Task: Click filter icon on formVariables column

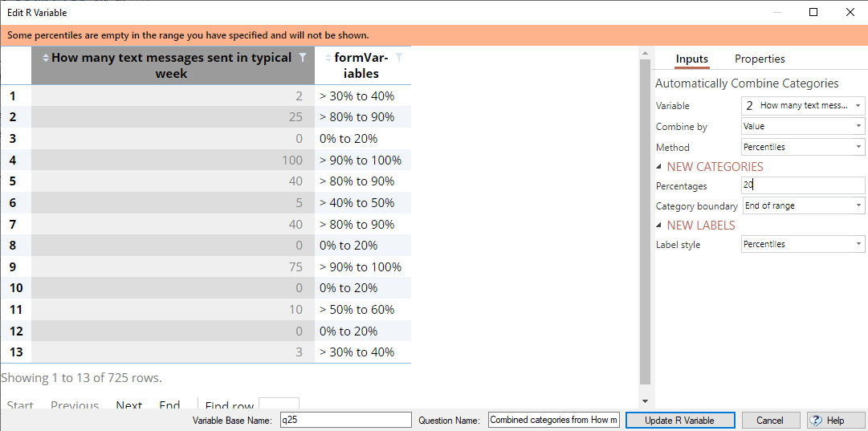Action: (399, 58)
